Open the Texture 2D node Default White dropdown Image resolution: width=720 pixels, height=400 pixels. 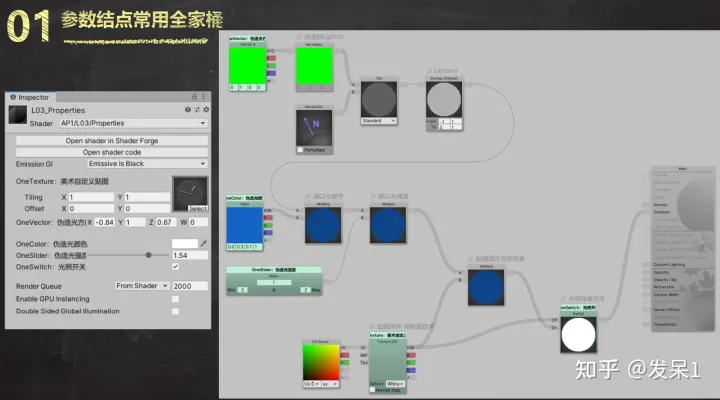click(x=395, y=383)
